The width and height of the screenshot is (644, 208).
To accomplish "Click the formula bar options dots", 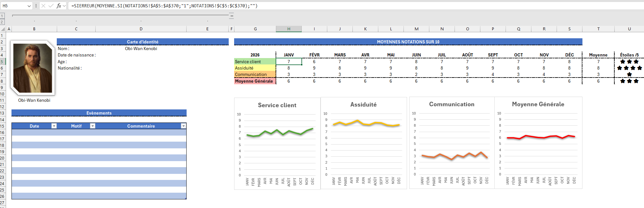I will (x=36, y=6).
